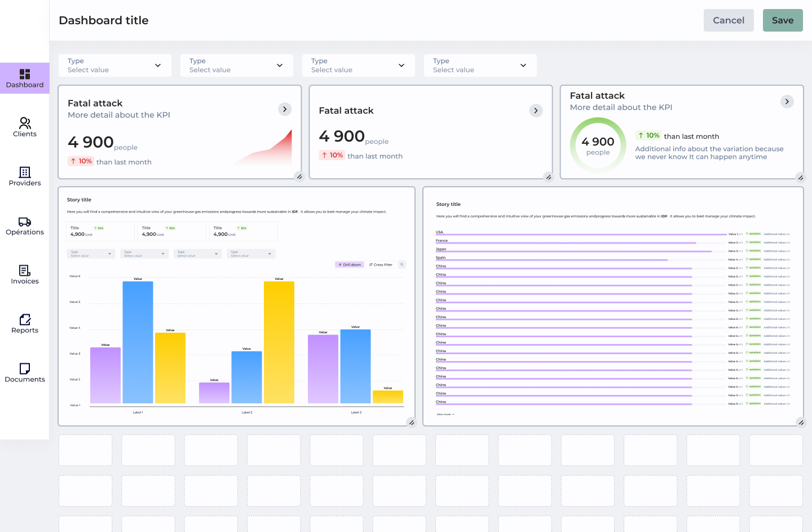Select the purple bar in Label 3

point(323,369)
